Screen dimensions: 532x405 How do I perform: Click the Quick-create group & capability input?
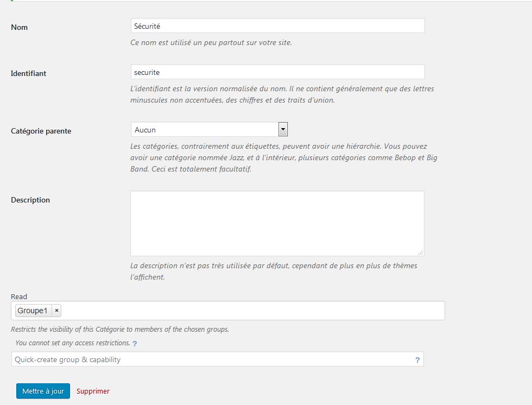click(212, 359)
